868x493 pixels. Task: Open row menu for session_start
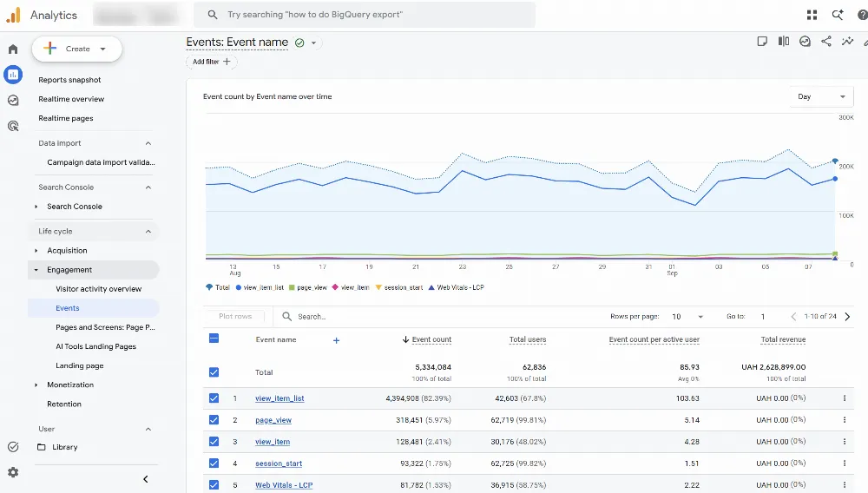(845, 463)
